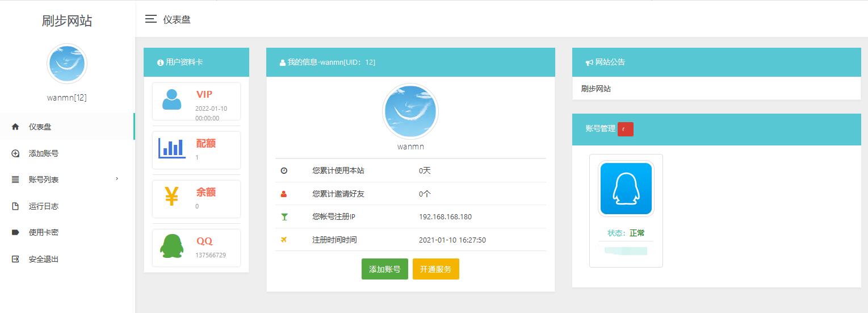Click the blue VIP user icon

[171, 100]
